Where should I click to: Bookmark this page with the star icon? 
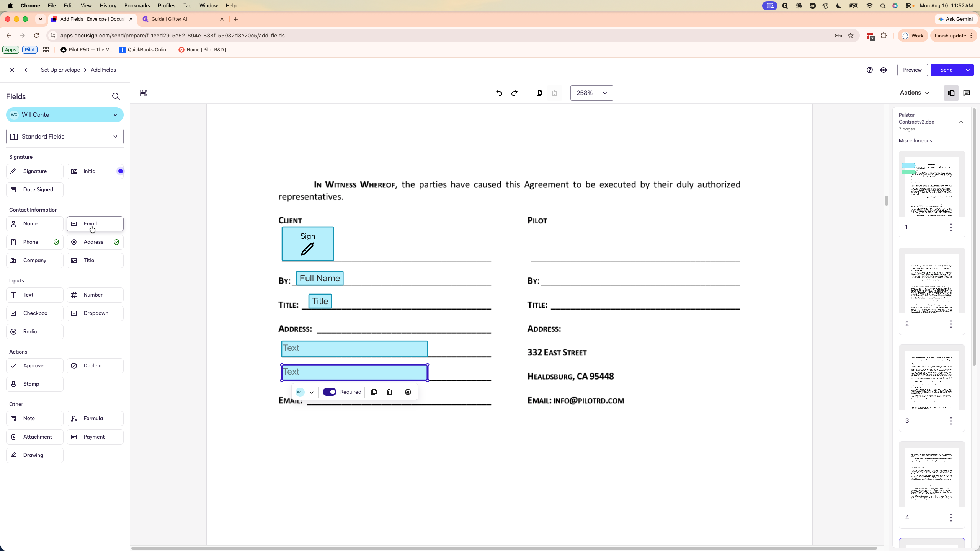pyautogui.click(x=851, y=36)
